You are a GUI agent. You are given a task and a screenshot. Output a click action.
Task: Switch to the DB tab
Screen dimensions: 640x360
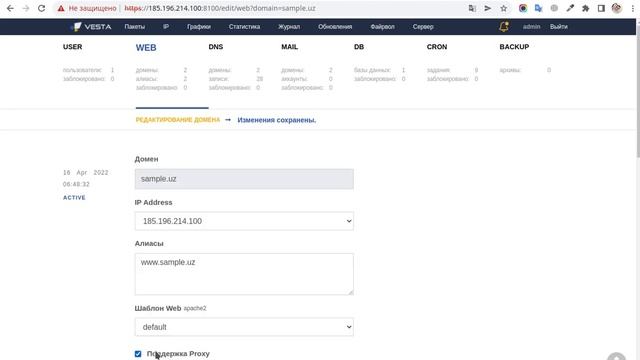click(359, 47)
